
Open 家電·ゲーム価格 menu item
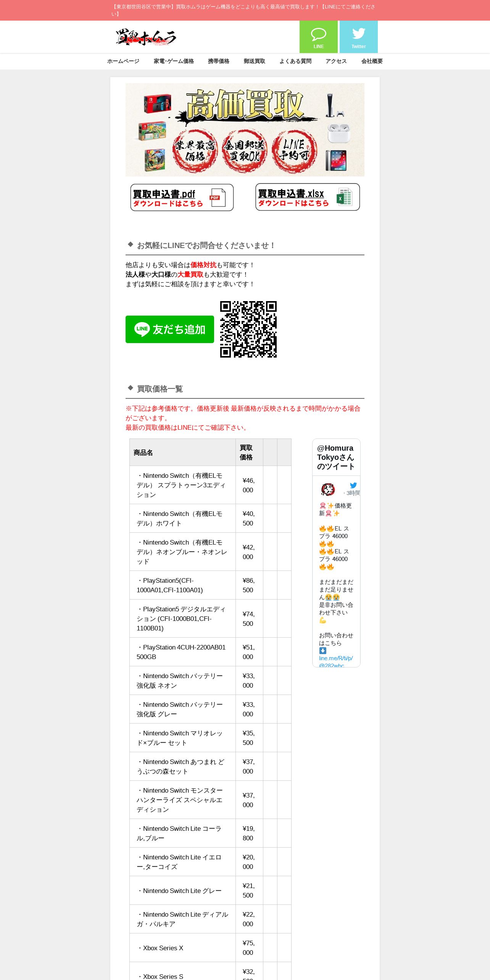click(x=174, y=61)
